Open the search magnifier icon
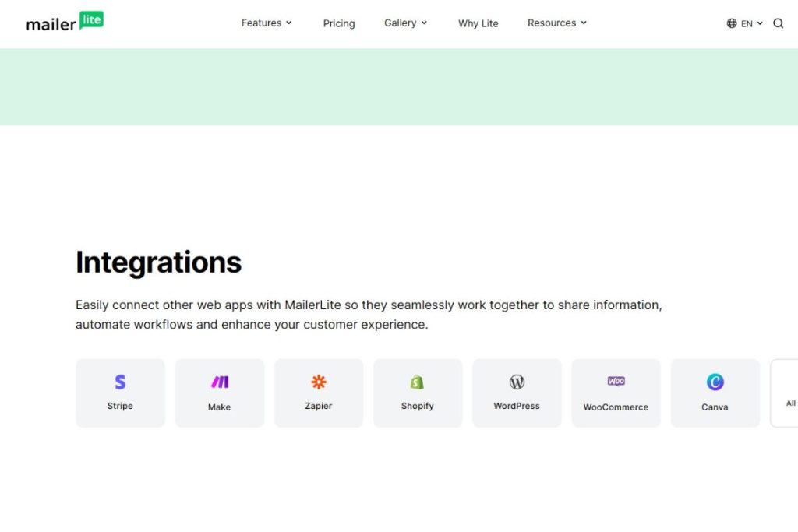This screenshot has height=532, width=798. point(779,23)
